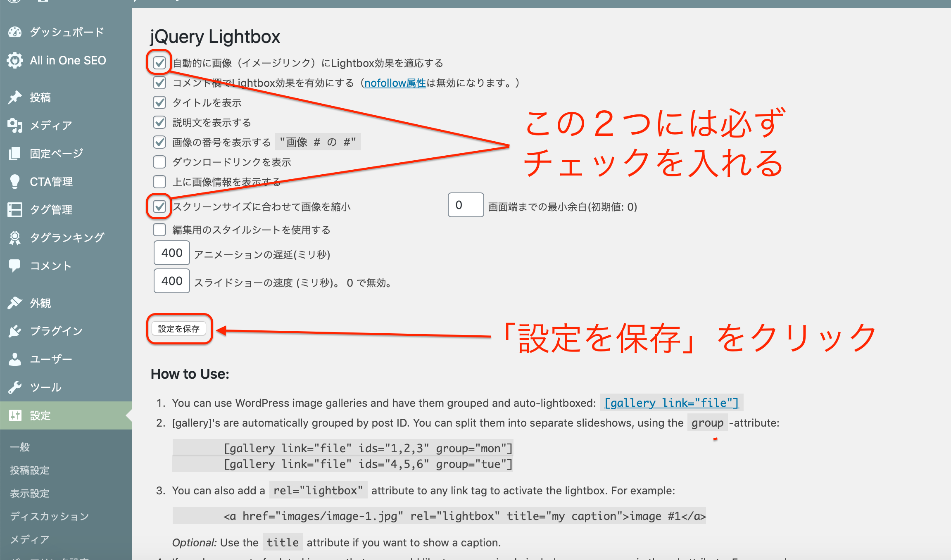Open the nofollow属性 link
The image size is (951, 560).
point(395,83)
